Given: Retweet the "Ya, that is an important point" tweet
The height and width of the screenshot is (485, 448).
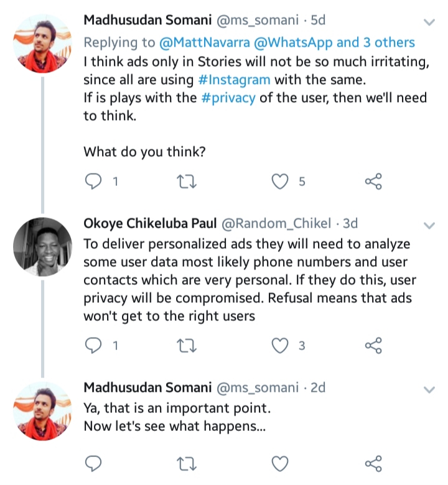Looking at the screenshot, I should (187, 463).
